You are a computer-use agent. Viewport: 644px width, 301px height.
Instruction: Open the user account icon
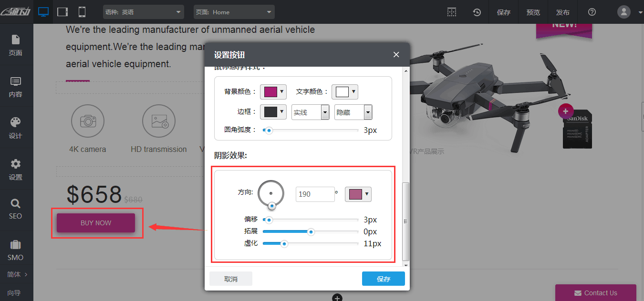pos(623,12)
